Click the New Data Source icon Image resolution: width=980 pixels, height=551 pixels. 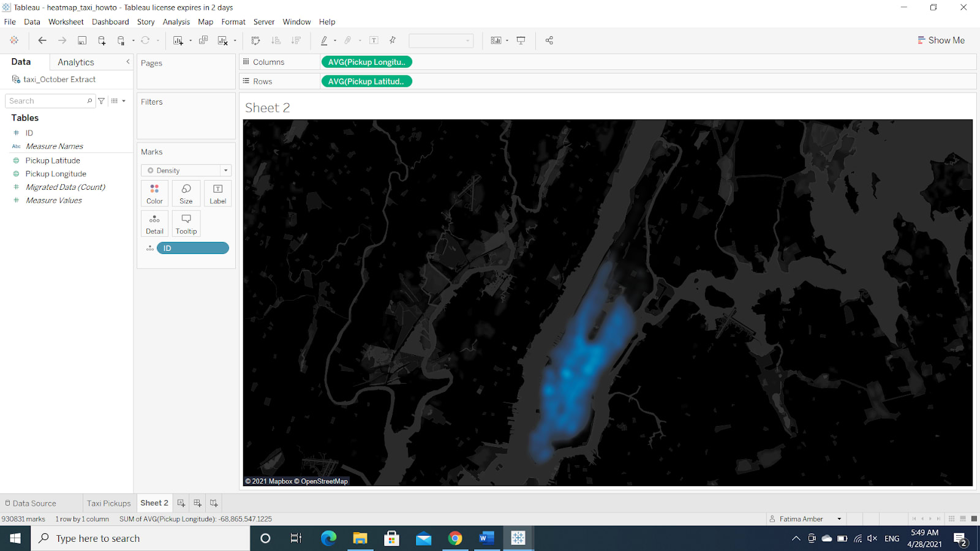pyautogui.click(x=102, y=40)
